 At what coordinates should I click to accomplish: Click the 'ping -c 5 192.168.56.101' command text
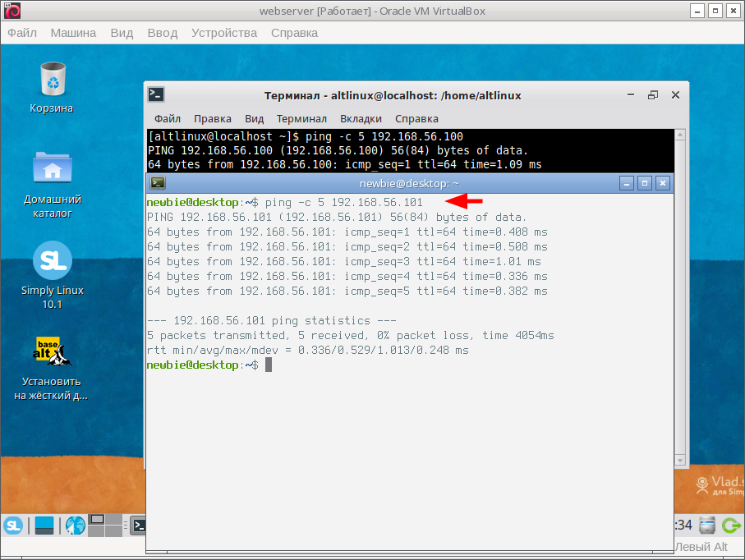click(x=343, y=202)
